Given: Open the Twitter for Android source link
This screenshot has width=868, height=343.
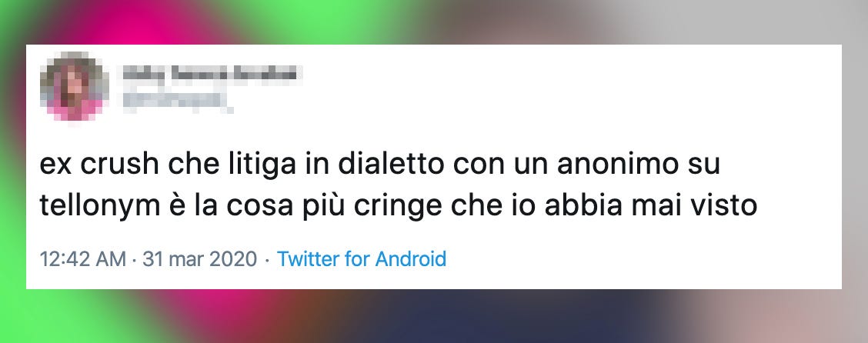Looking at the screenshot, I should [362, 259].
